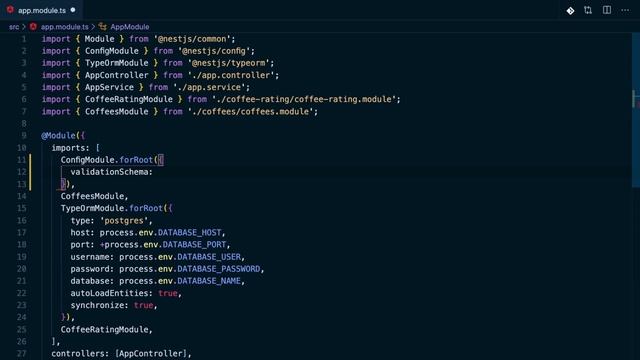Click on 'DATABASE_PORT' variable

(x=194, y=245)
